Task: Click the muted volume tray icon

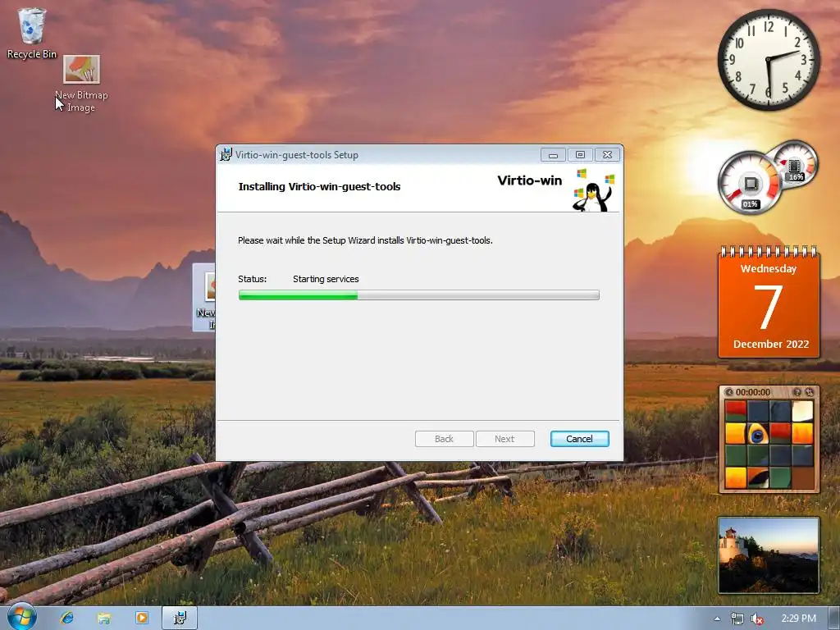Action: [757, 619]
